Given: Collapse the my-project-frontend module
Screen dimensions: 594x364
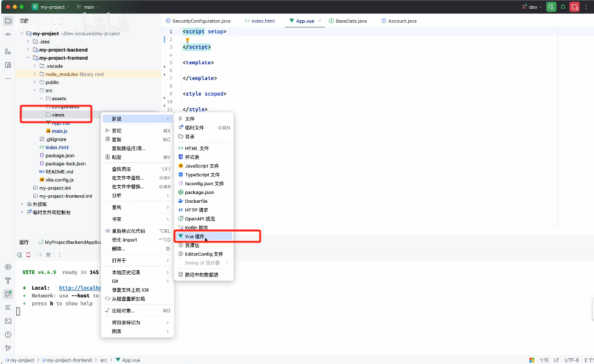Looking at the screenshot, I should coord(28,58).
